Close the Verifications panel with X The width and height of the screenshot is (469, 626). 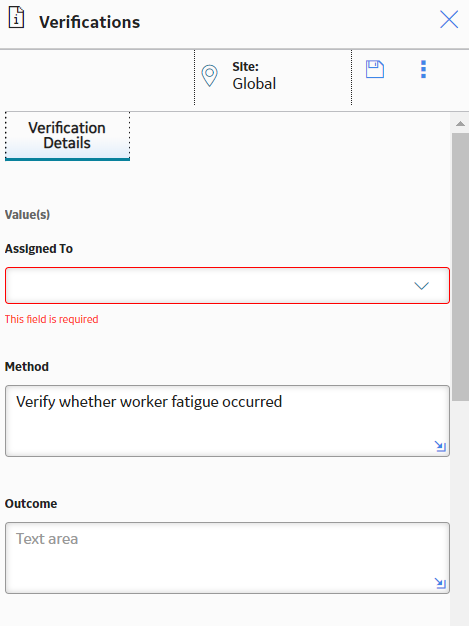point(449,19)
